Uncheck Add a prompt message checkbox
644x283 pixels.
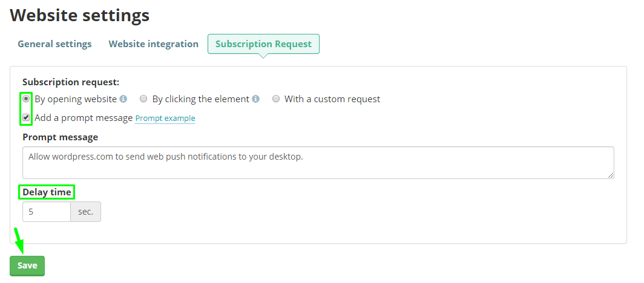pos(26,118)
